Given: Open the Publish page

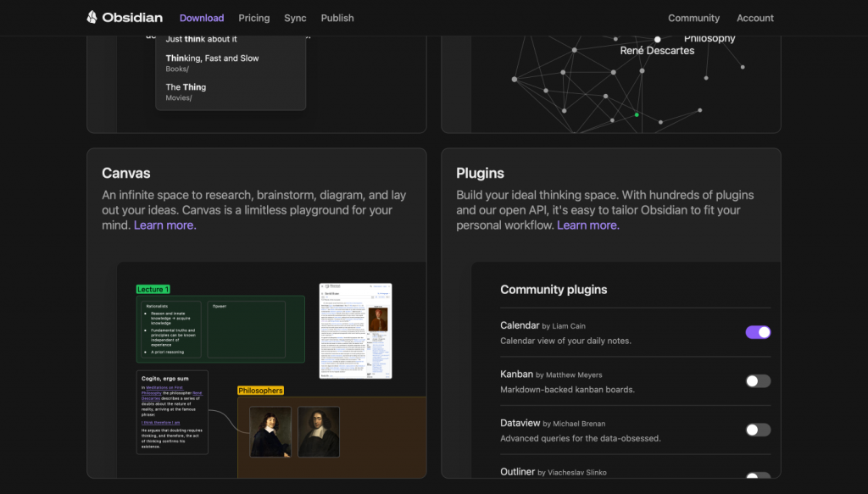Looking at the screenshot, I should (337, 18).
